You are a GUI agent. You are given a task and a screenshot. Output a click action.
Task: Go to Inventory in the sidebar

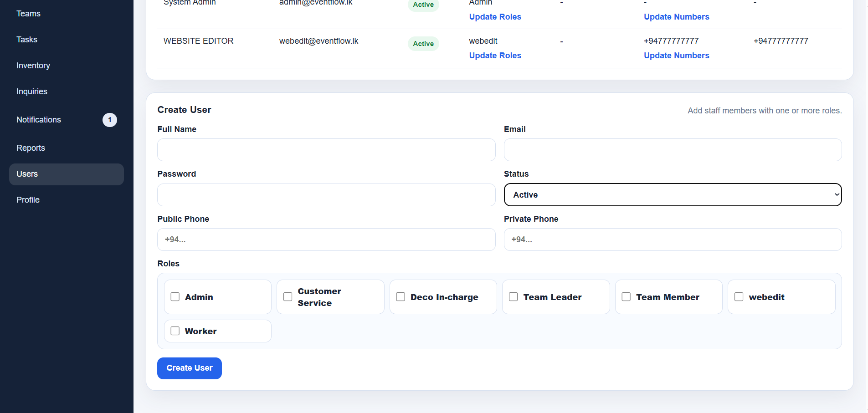tap(33, 66)
